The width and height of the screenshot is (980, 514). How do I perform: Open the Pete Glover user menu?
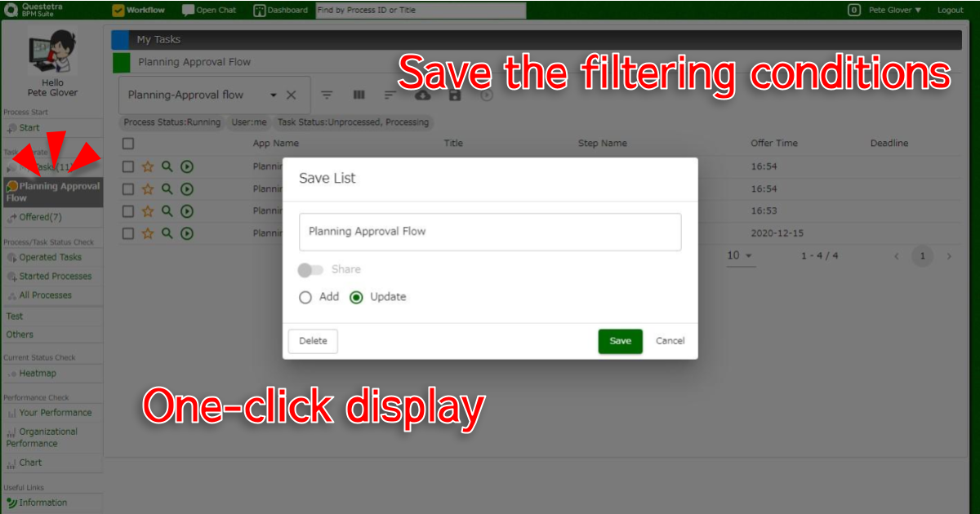point(893,10)
